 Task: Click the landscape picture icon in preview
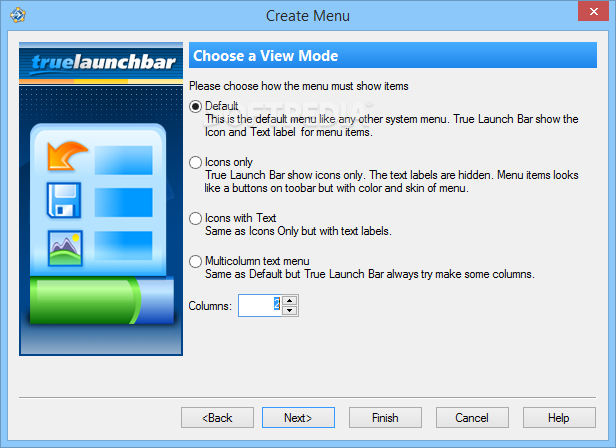65,248
